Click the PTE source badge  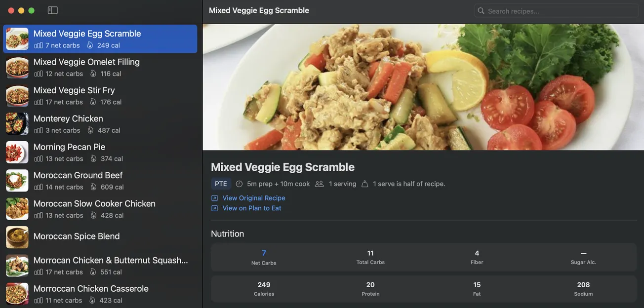click(x=221, y=183)
